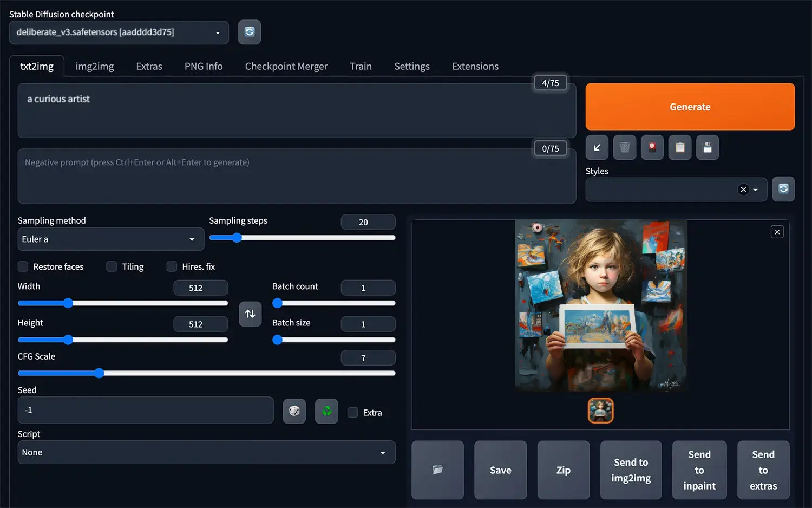Click the orange Generate button
This screenshot has height=508, width=812.
[x=690, y=107]
